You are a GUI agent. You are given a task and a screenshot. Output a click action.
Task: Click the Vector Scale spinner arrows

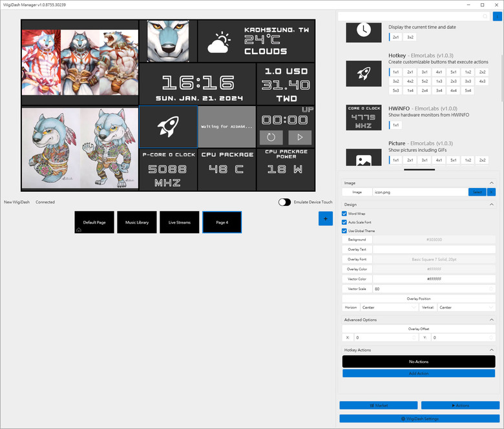(491, 289)
